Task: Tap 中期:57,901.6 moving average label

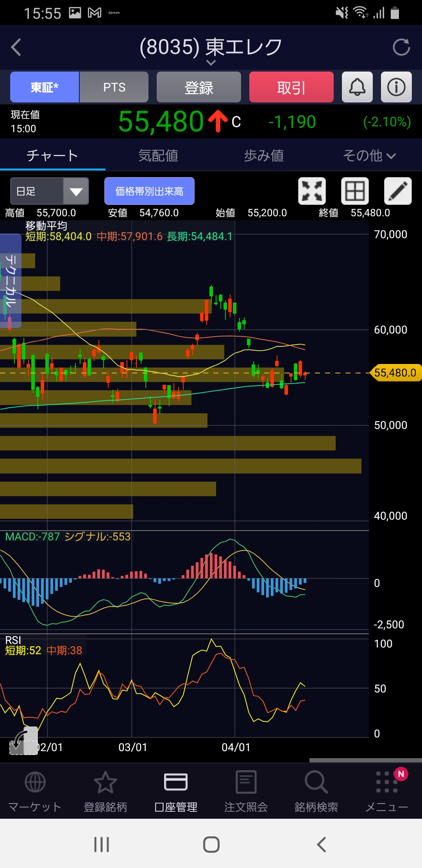Action: pos(130,236)
